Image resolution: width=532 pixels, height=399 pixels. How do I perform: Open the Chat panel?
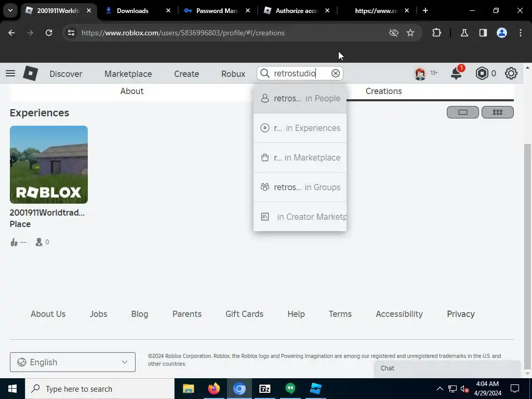447,368
